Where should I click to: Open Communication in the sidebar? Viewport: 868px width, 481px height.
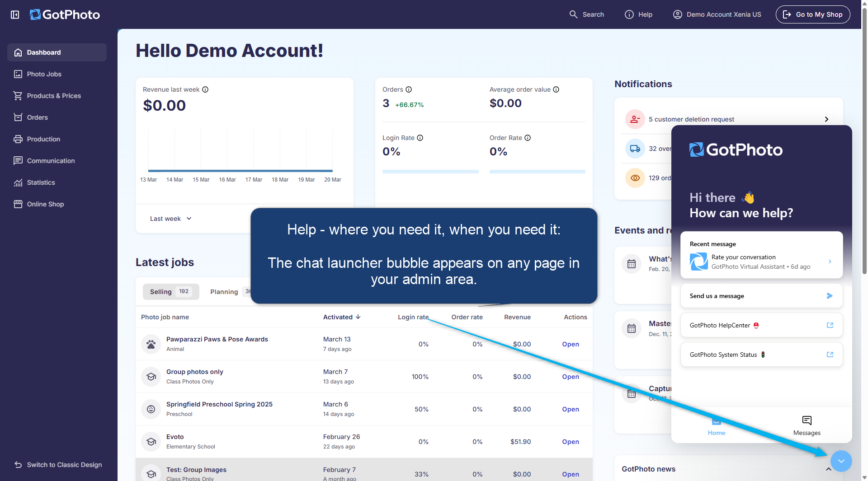[x=57, y=161]
